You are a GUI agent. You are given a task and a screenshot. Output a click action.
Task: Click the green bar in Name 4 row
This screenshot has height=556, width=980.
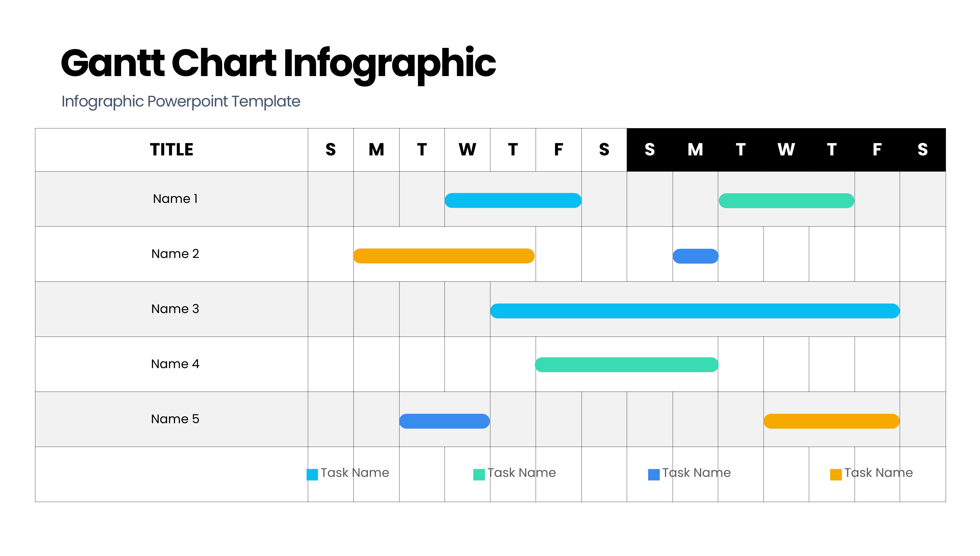point(627,365)
